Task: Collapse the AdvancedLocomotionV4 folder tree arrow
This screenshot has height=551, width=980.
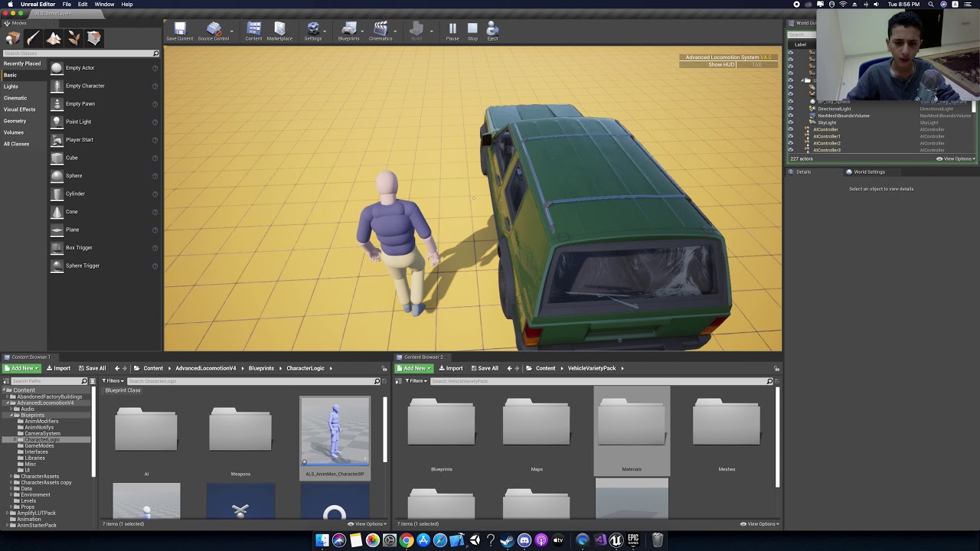Action: pyautogui.click(x=7, y=403)
